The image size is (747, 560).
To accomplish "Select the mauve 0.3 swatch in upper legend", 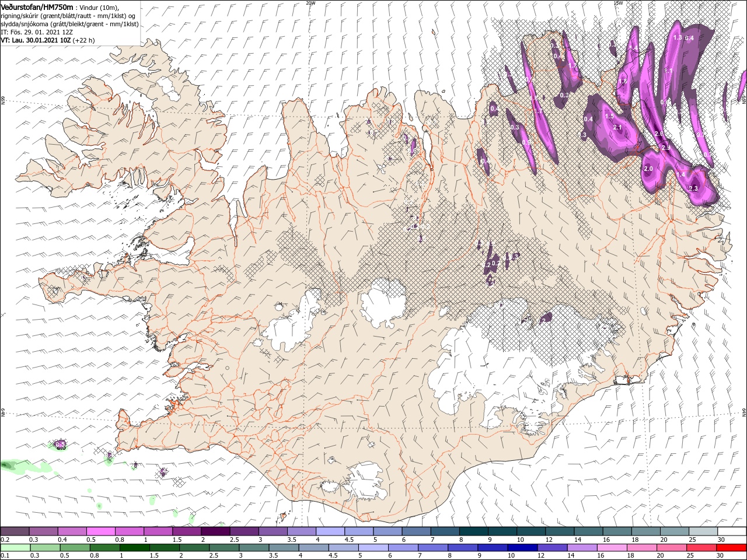I will tap(44, 531).
